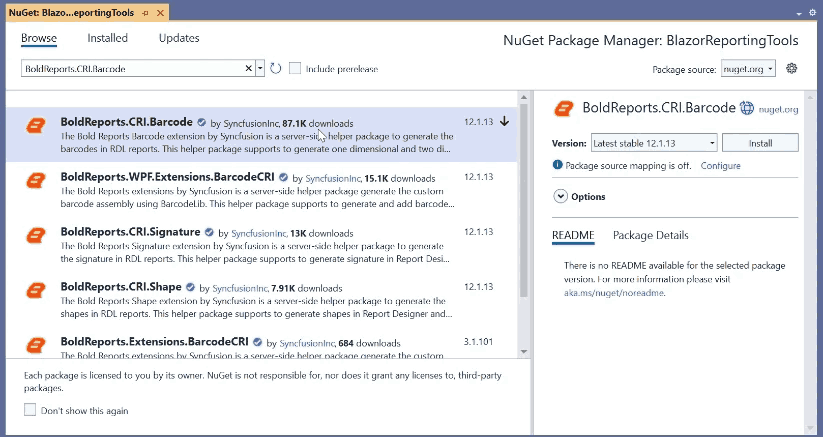Viewport: 823px width, 437px height.
Task: Pin the NuGet document tab
Action: click(x=145, y=13)
